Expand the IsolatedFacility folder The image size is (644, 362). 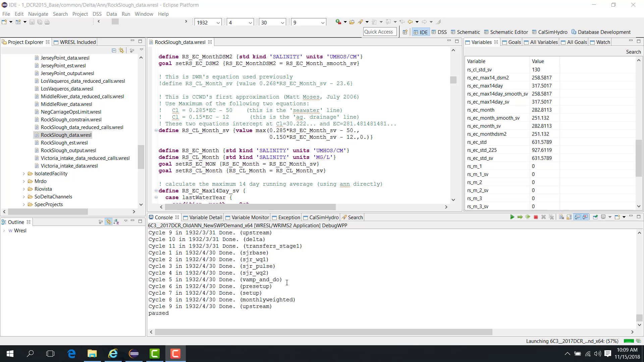click(x=24, y=174)
